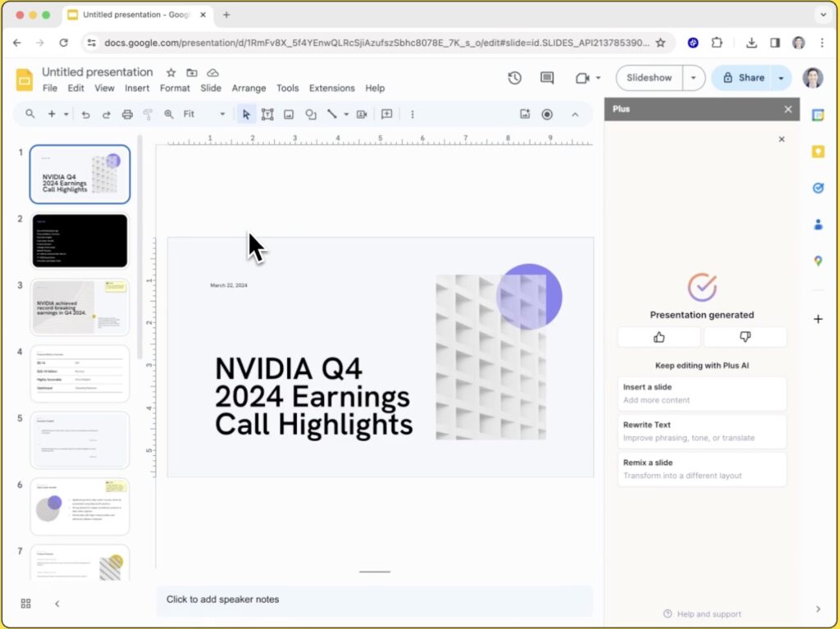Open Contacts in side panel
840x629 pixels.
tap(818, 225)
